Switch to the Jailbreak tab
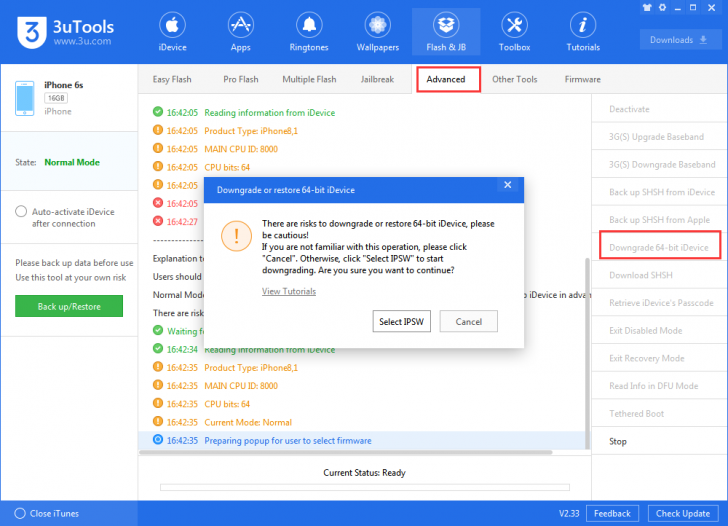 point(377,79)
